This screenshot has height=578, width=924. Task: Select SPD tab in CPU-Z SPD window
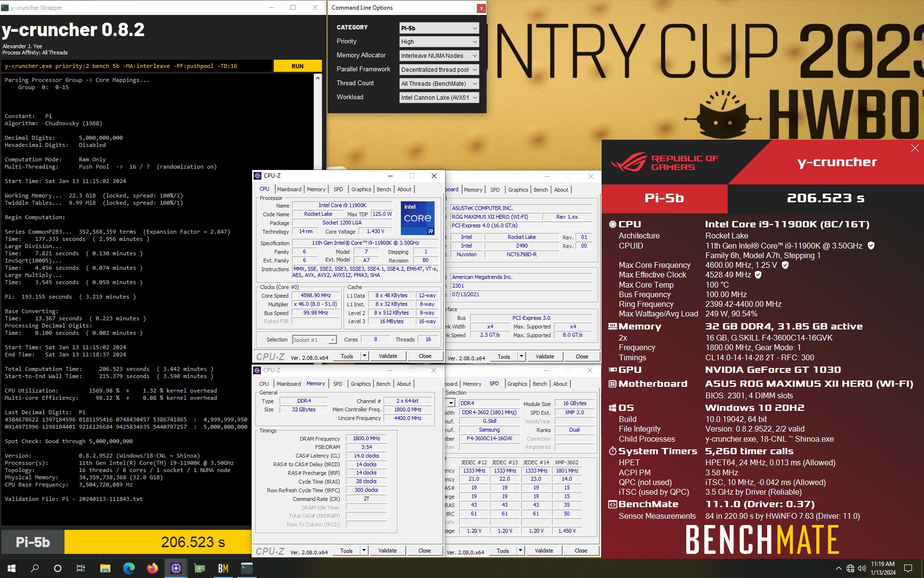coord(494,384)
